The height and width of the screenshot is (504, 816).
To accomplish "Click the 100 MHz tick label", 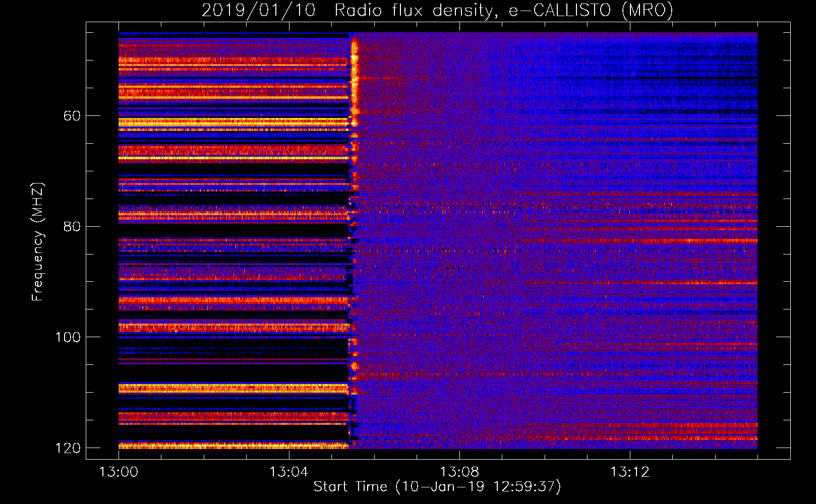I will [68, 337].
